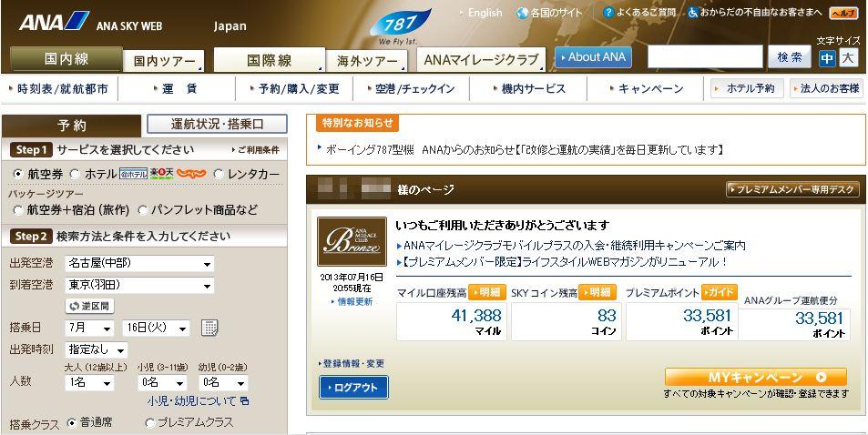
Task: Open the boarding date calendar picker icon
Action: [x=209, y=328]
